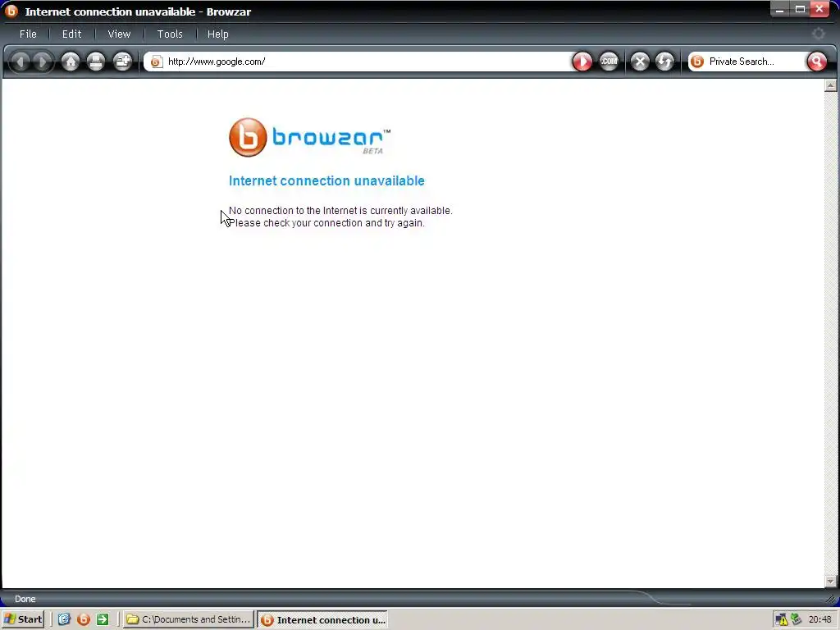
Task: Click 'Done' in the status bar
Action: [25, 599]
